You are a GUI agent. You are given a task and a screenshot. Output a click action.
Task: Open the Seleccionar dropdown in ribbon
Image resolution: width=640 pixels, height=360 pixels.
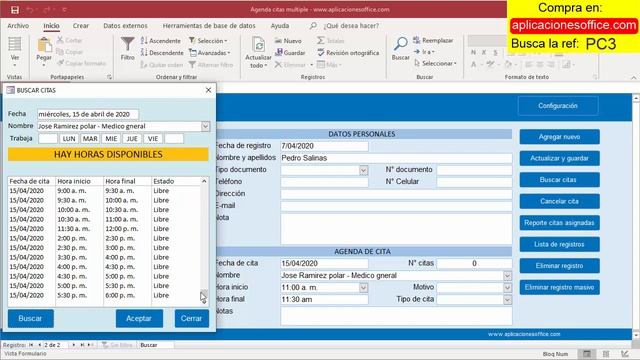click(435, 63)
